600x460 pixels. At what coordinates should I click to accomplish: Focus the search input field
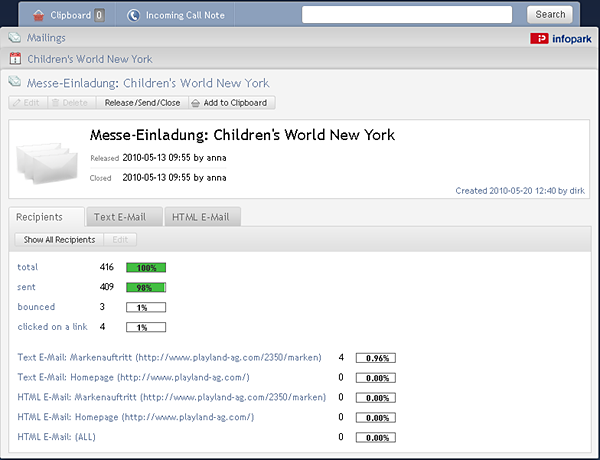[x=407, y=15]
